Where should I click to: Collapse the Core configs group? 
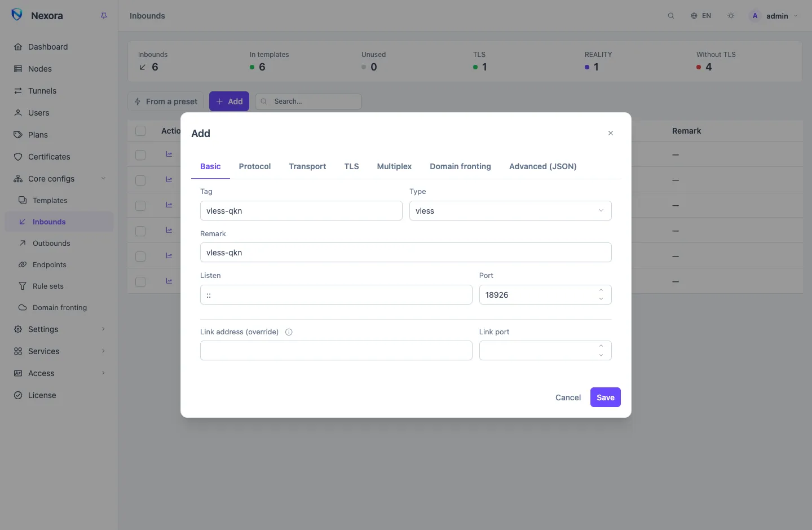59,179
